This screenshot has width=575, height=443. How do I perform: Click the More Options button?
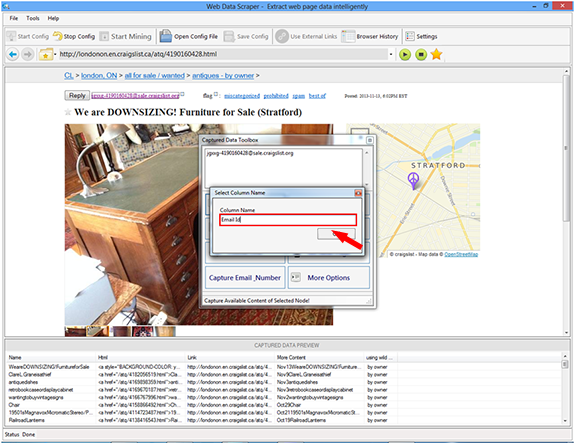(329, 278)
